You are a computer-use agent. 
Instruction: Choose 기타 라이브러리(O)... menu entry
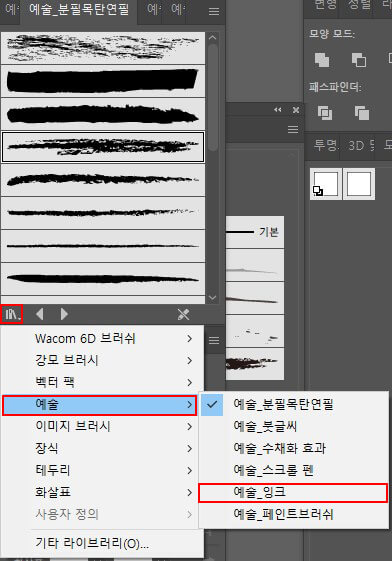point(102,543)
